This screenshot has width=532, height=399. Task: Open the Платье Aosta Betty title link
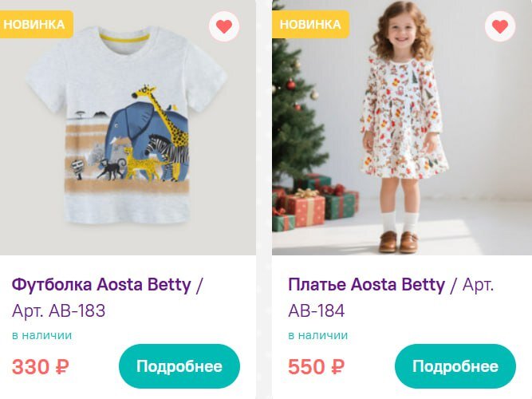coord(366,285)
